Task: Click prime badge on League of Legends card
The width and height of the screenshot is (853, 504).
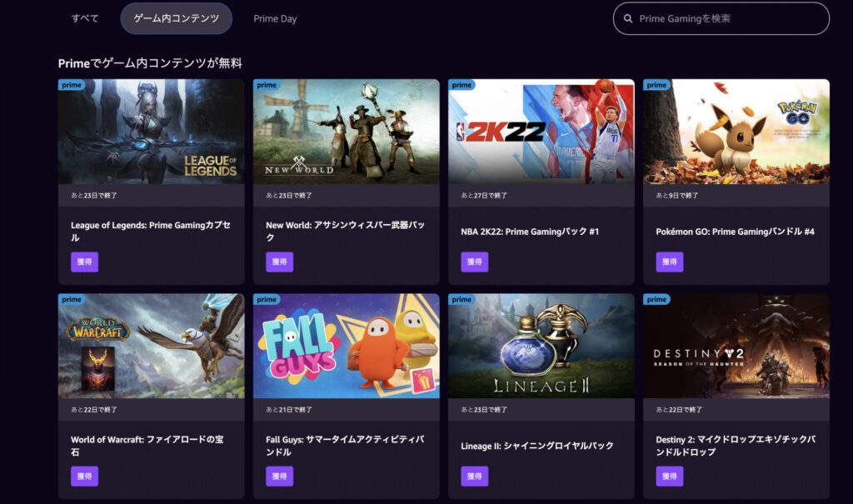Action: click(x=71, y=85)
